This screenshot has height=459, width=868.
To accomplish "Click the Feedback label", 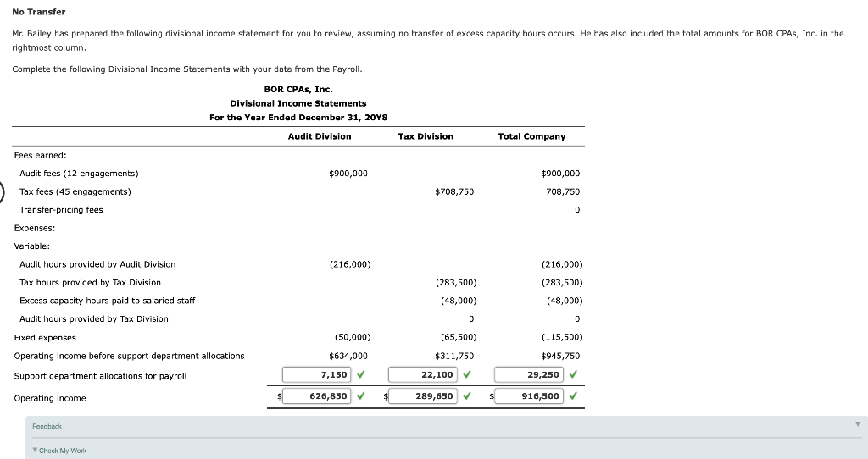I will pos(47,426).
